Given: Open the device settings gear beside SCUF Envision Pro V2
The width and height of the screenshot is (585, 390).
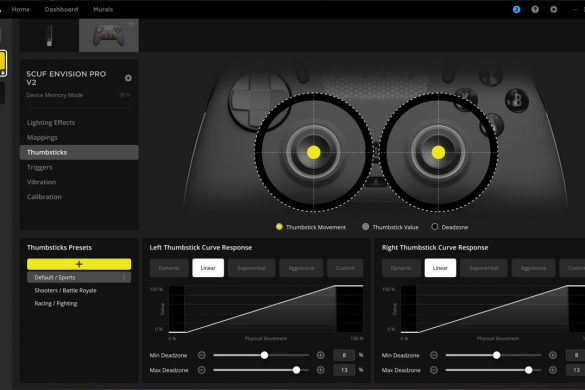Looking at the screenshot, I should pyautogui.click(x=128, y=78).
